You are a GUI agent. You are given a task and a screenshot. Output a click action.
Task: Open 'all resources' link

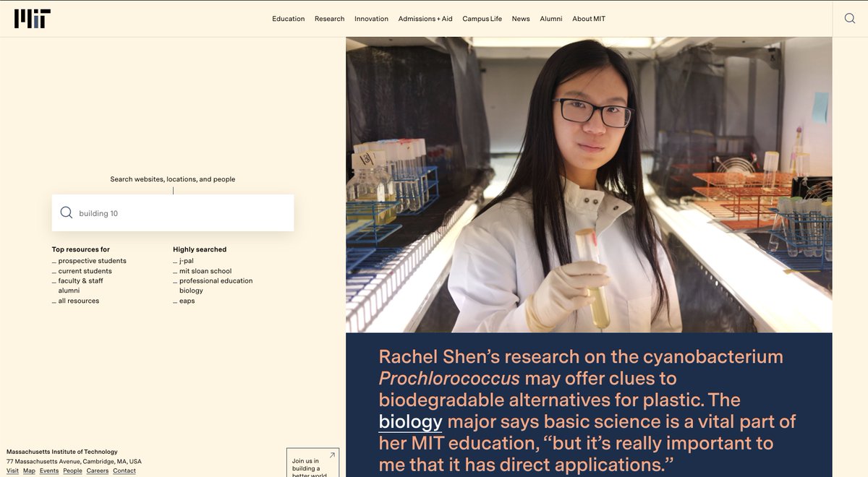coord(79,301)
